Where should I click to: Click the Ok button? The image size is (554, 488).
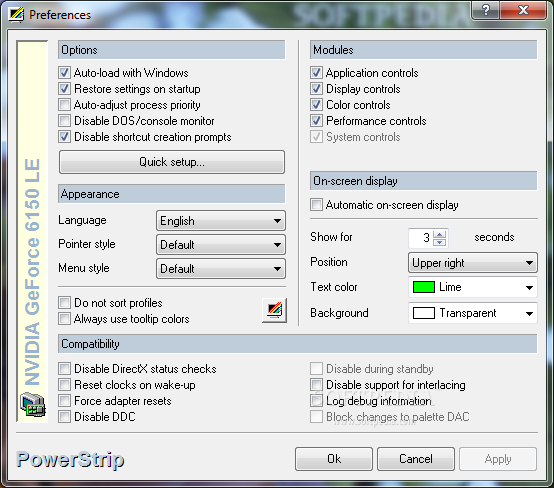[x=334, y=459]
